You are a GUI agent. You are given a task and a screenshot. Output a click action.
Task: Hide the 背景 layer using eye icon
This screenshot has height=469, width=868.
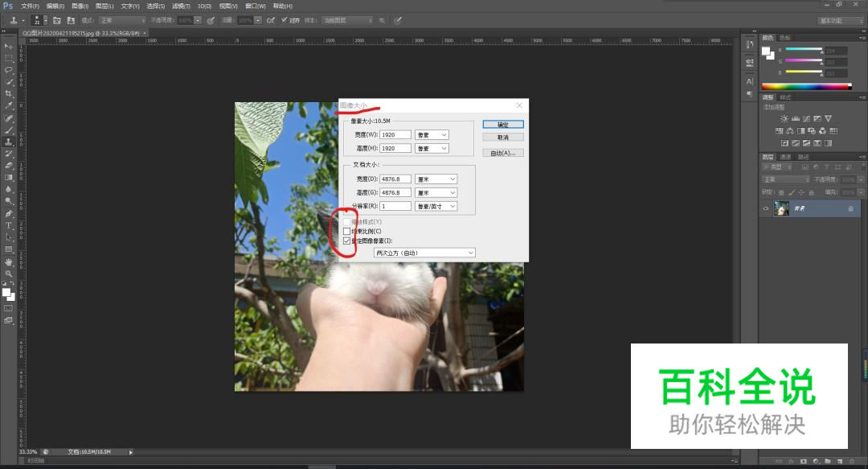tap(766, 208)
